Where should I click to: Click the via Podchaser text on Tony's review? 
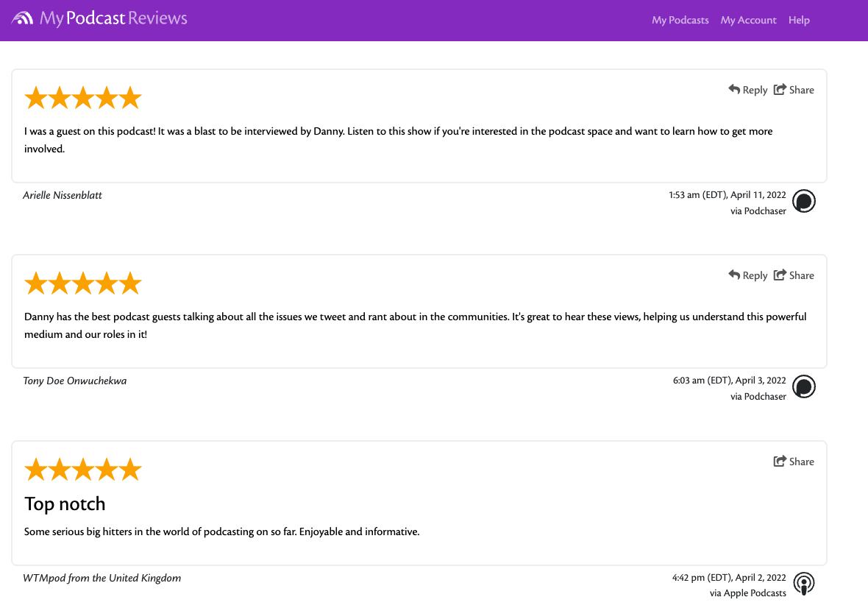pos(758,396)
